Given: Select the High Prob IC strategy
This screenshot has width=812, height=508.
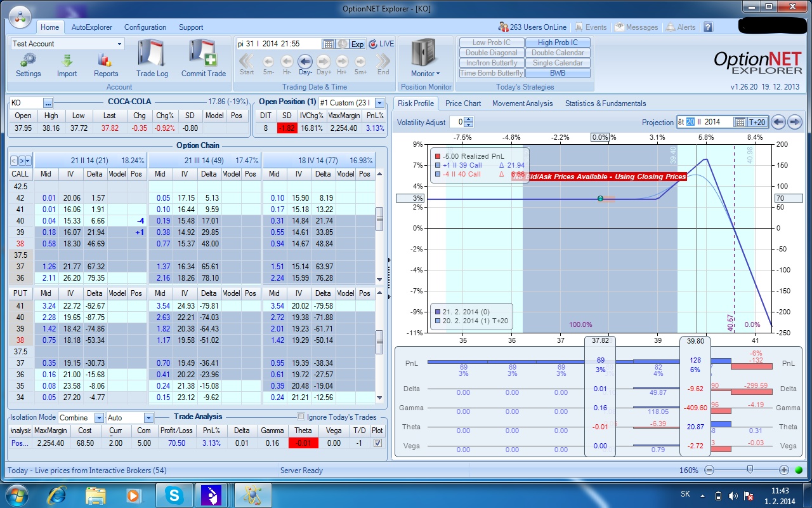Looking at the screenshot, I should tap(558, 43).
